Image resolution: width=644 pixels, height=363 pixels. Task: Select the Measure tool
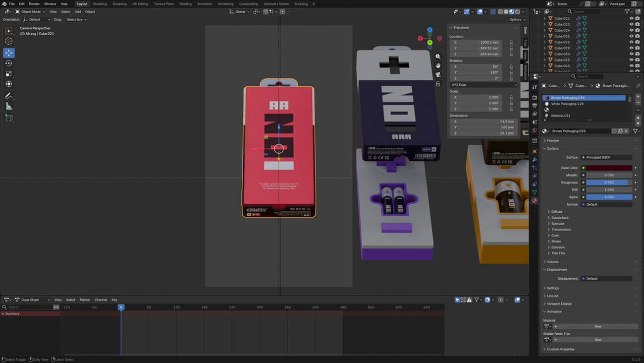tap(9, 106)
